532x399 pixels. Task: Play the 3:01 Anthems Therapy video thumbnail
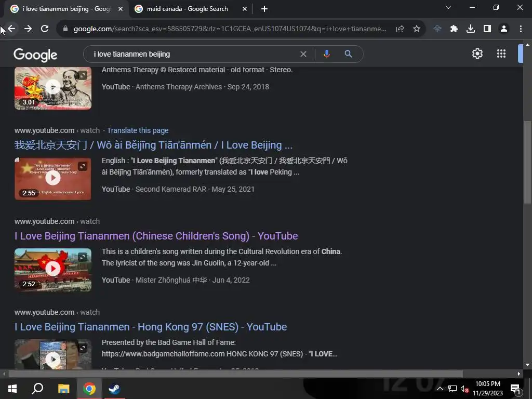pyautogui.click(x=53, y=87)
